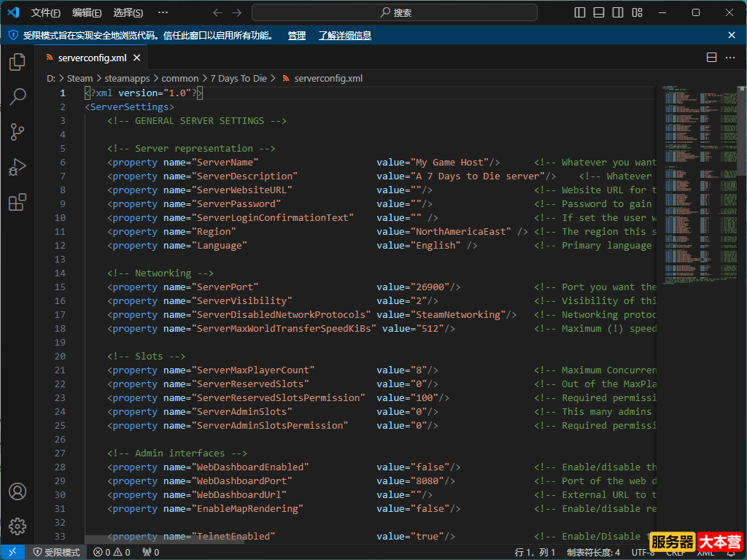Go back with the left arrow
This screenshot has width=747, height=560.
click(217, 13)
